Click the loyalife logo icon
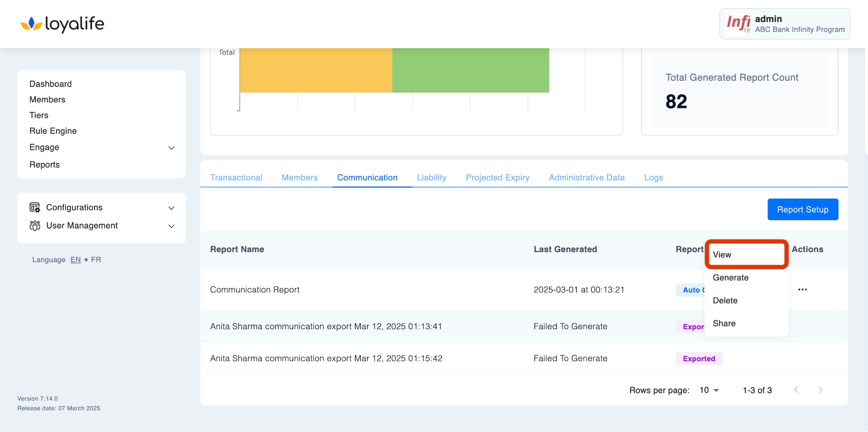The image size is (868, 432). point(31,24)
